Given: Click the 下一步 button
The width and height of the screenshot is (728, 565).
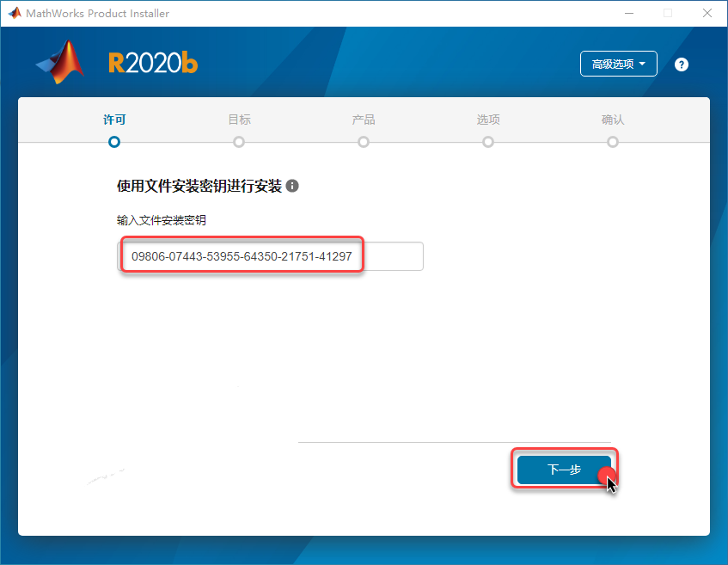Looking at the screenshot, I should click(x=564, y=470).
